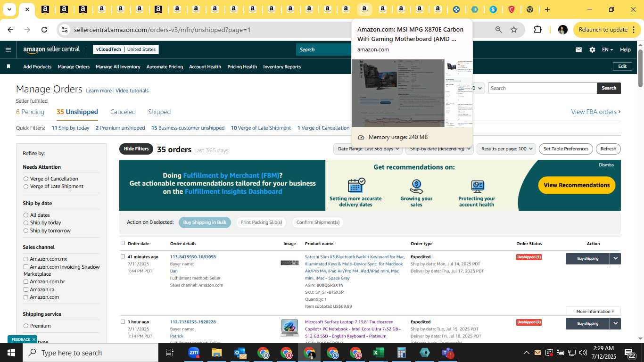644x362 pixels.
Task: Click the View Recommendations button
Action: click(577, 185)
